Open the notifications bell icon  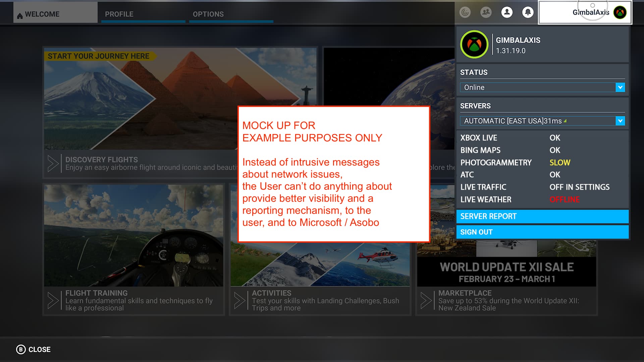528,12
